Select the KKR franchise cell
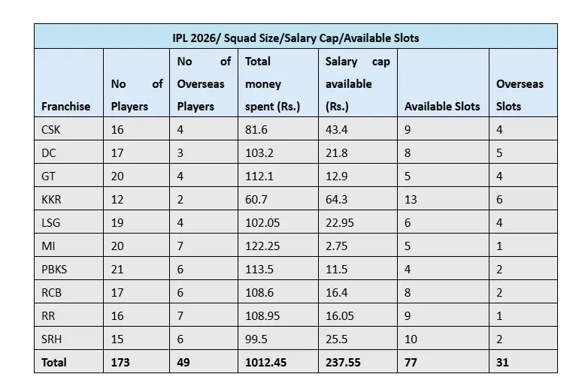This screenshot has width=588, height=377. [53, 200]
